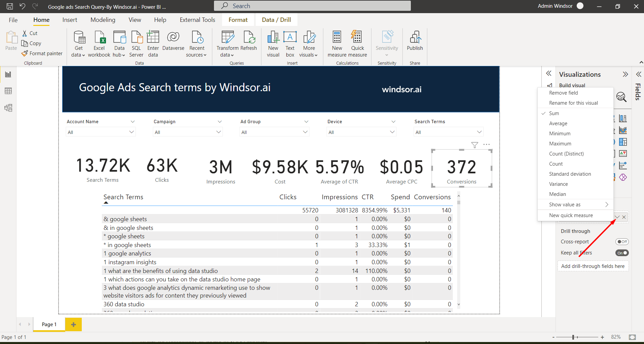Select the treemap visual icon
Image resolution: width=644 pixels, height=344 pixels.
623,142
